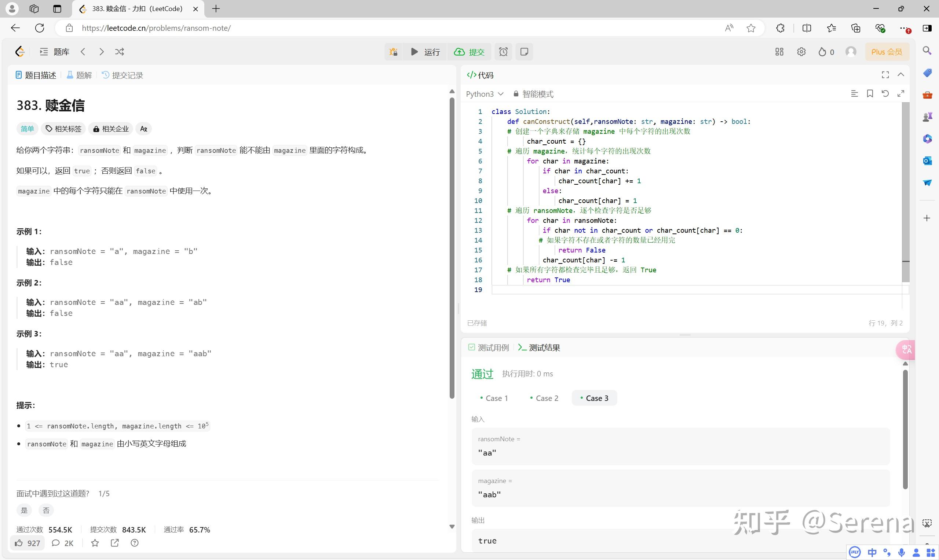Viewport: 939px width, 560px height.
Task: Bookmark the code with the bookmark icon
Action: click(x=870, y=93)
